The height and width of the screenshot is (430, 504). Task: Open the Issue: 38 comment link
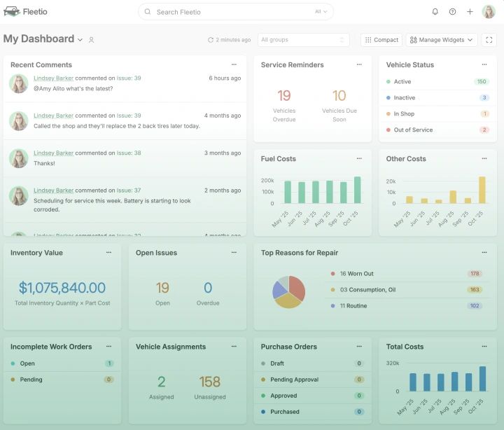click(129, 153)
